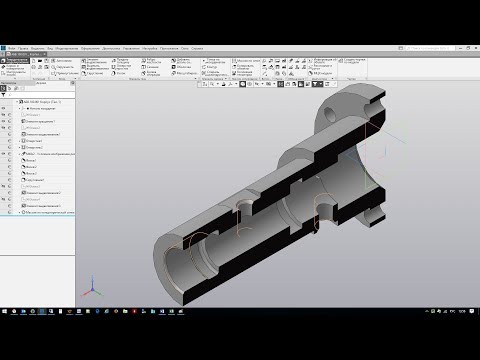
Task: Close the open document tab
Action: click(x=44, y=54)
